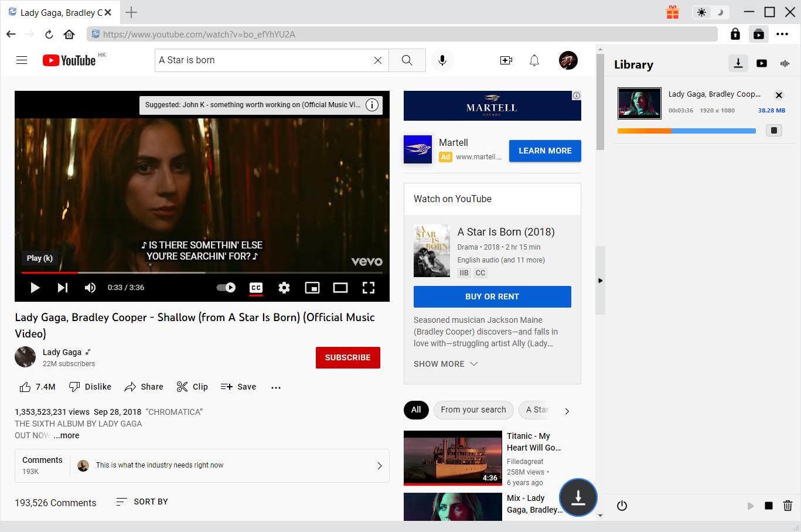
Task: Open the Library audio waveform tab
Action: pyautogui.click(x=785, y=63)
